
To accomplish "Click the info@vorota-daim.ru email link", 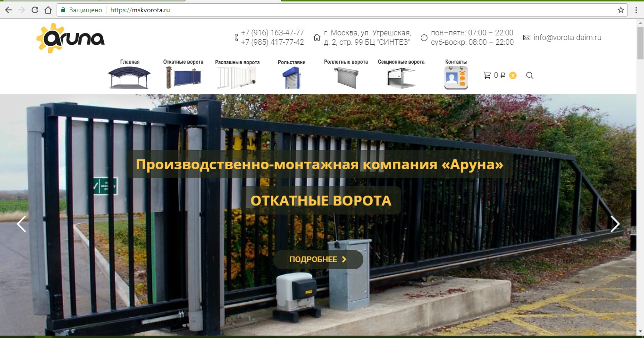I will [567, 38].
